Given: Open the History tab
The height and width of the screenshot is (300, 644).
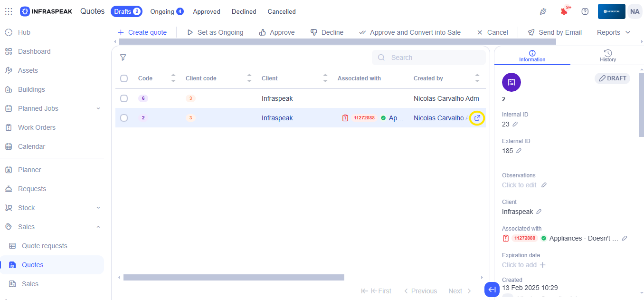Looking at the screenshot, I should click(x=608, y=56).
